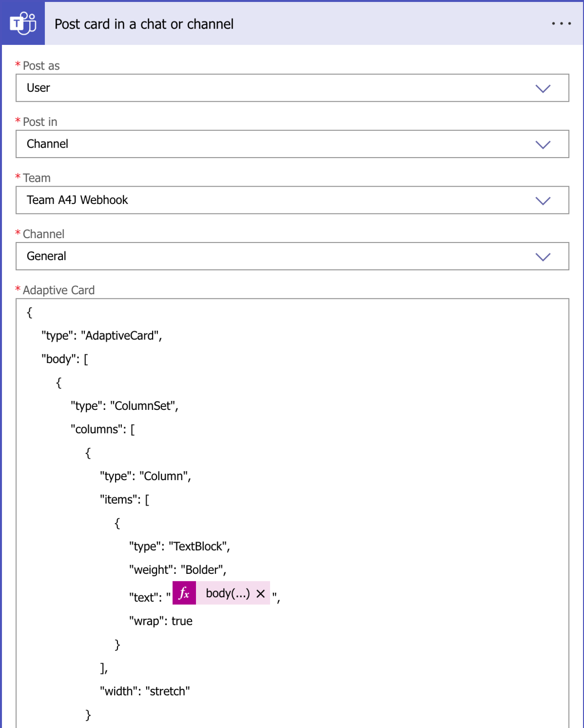The width and height of the screenshot is (584, 728).
Task: Click the Microsoft Teams app icon
Action: click(x=23, y=23)
